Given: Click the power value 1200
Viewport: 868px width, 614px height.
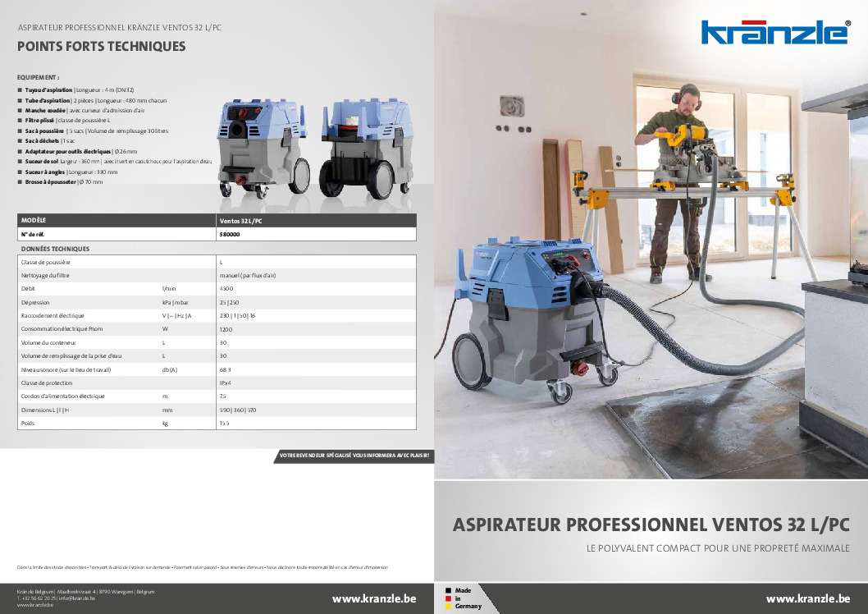Looking at the screenshot, I should 226,329.
